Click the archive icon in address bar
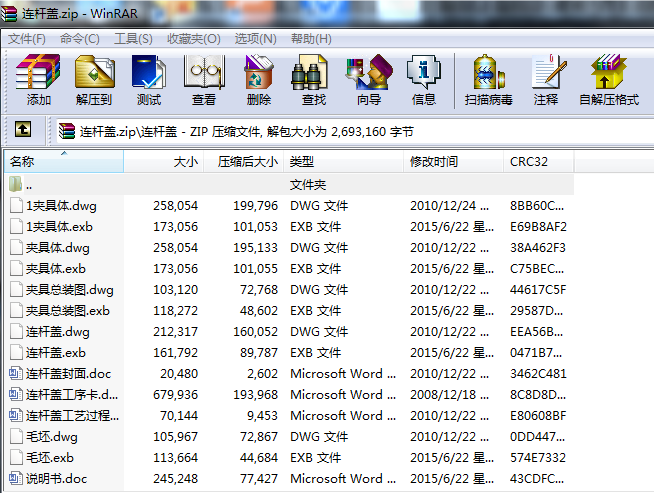The image size is (654, 493). 67,131
